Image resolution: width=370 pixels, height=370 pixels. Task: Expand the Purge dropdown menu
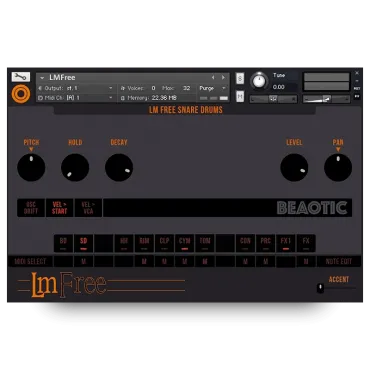[x=213, y=88]
